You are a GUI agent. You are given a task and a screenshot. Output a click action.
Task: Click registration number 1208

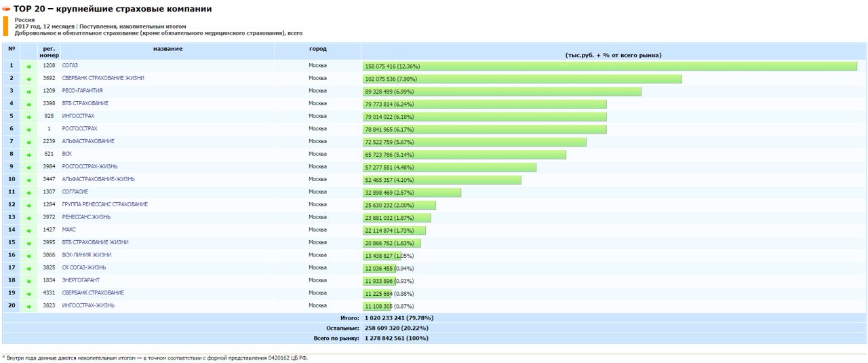point(49,66)
